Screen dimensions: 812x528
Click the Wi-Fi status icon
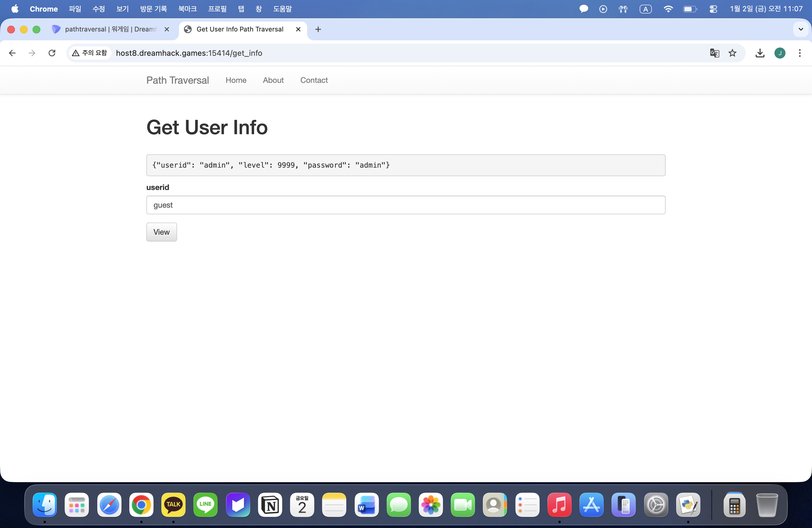pos(668,9)
